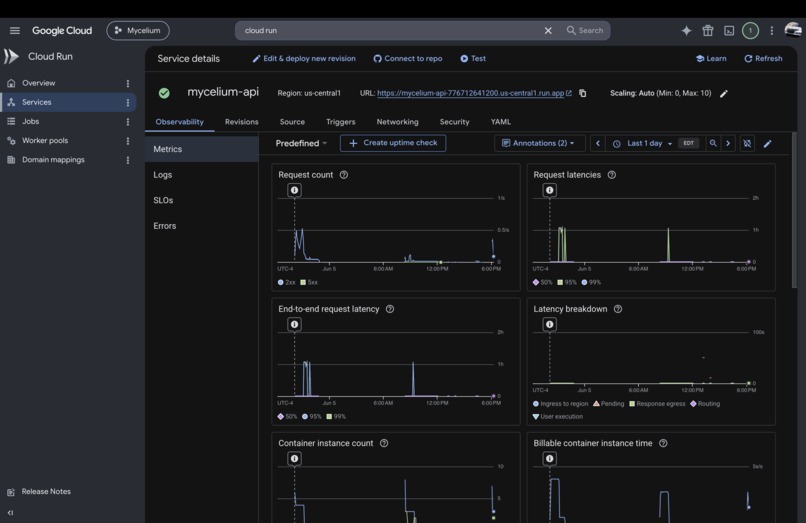Image resolution: width=806 pixels, height=523 pixels.
Task: Open the mycelium-api service URL link
Action: [470, 93]
